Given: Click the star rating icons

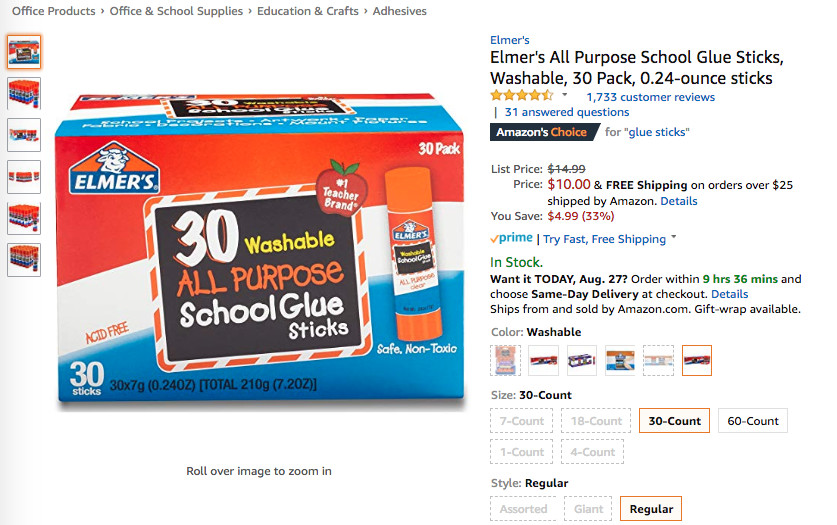Looking at the screenshot, I should pyautogui.click(x=522, y=97).
